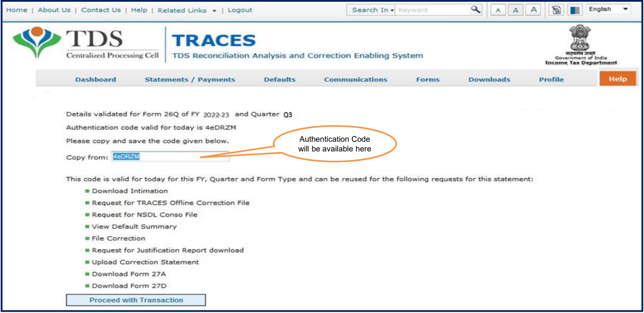Click the screen reader accessibility icon
Image resolution: width=644 pixels, height=313 pixels.
tap(556, 10)
